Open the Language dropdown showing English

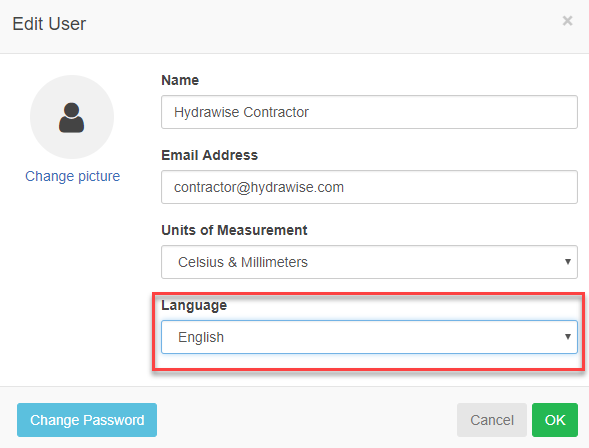(369, 337)
